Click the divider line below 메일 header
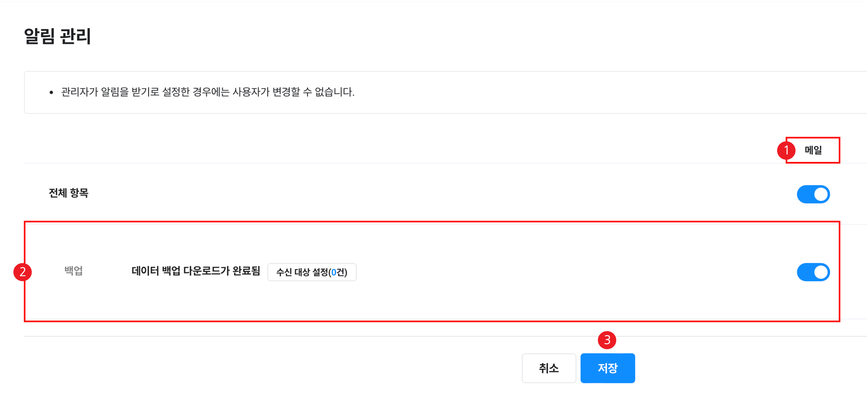Screen dimensions: 868x405 pos(404,163)
